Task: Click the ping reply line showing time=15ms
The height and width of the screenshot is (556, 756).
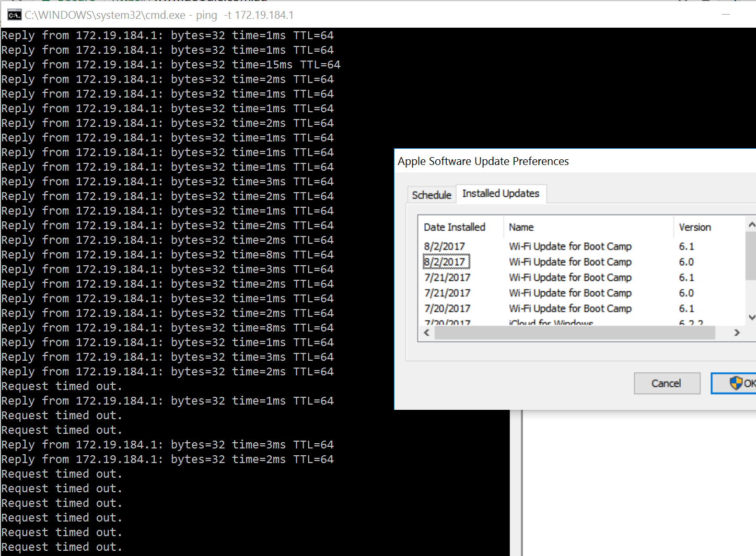Action: [x=171, y=65]
